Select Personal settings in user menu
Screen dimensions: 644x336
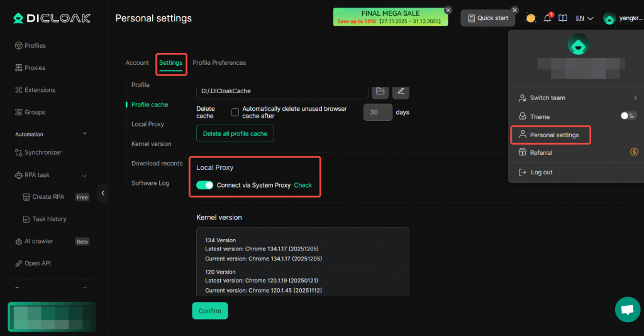[x=553, y=135]
